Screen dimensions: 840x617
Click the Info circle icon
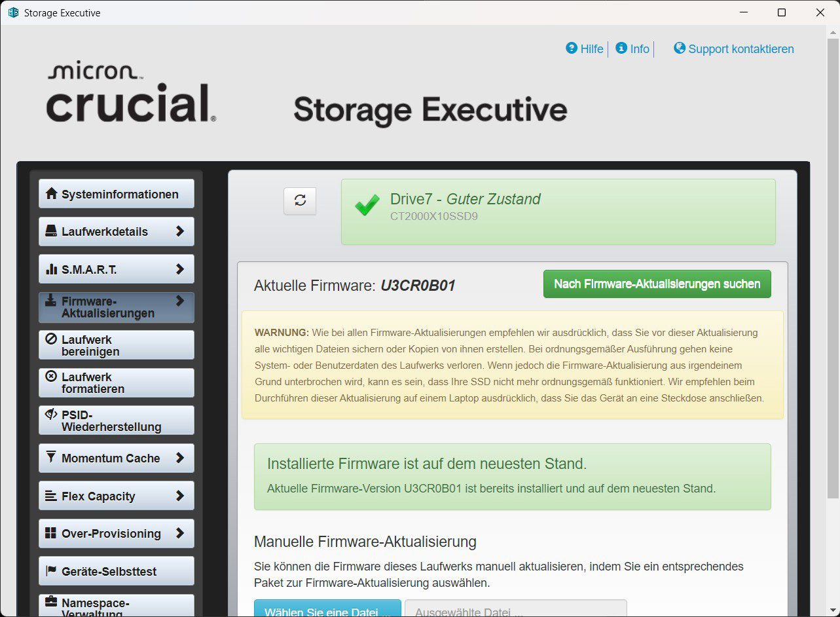[x=621, y=48]
